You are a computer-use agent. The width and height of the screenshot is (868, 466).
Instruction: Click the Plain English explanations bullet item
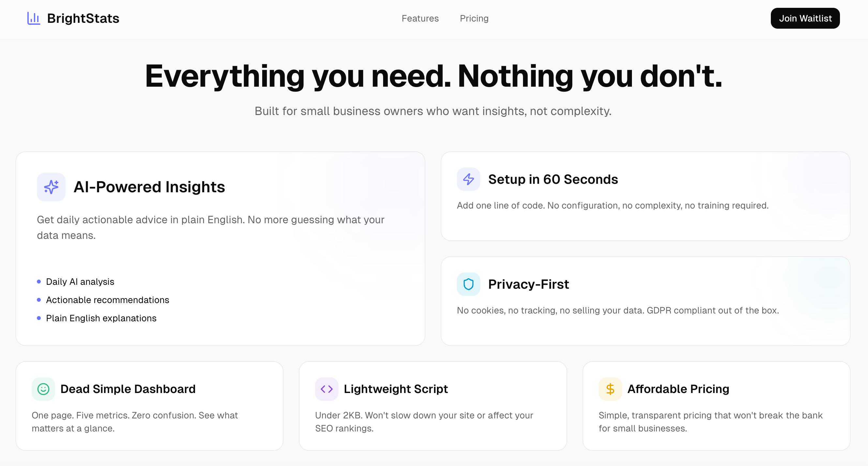pyautogui.click(x=101, y=318)
